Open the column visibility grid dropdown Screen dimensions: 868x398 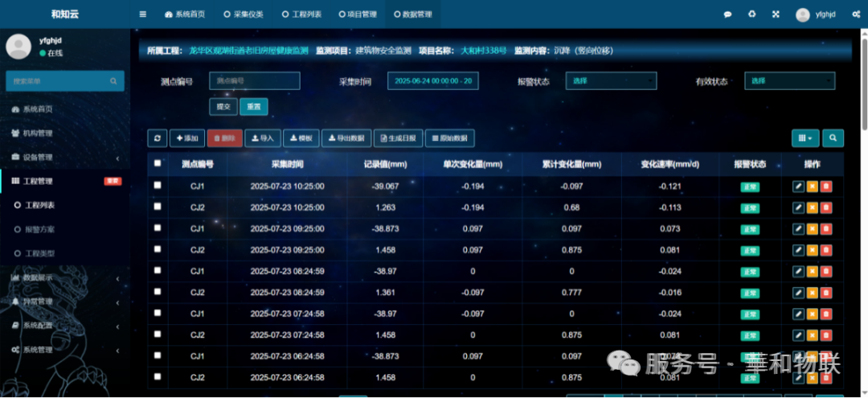click(805, 138)
